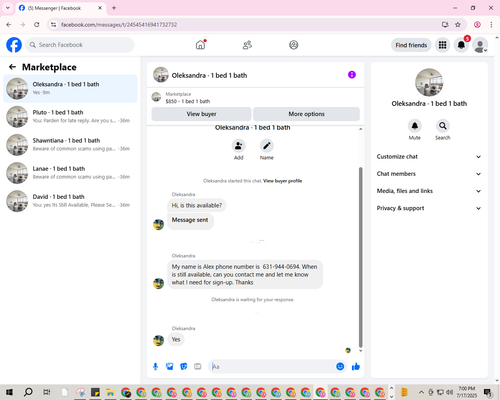
Task: Open the Oleksandra conversation in the list
Action: coord(70,88)
